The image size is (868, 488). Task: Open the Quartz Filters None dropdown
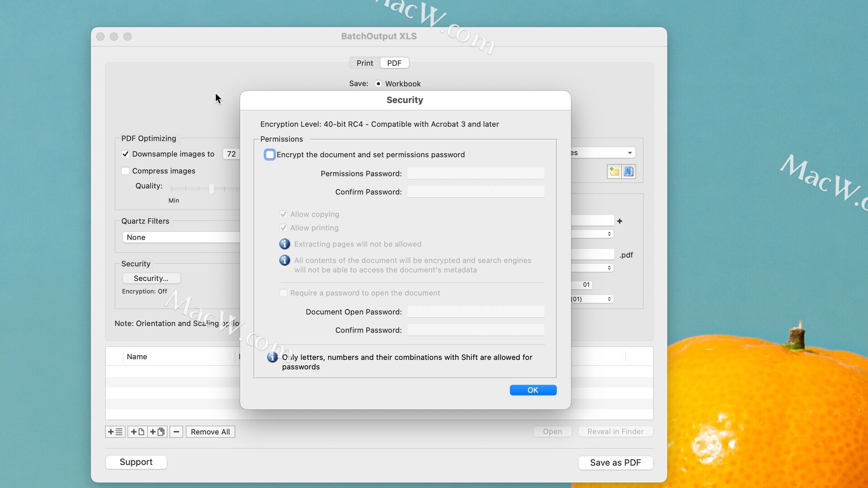pos(181,237)
